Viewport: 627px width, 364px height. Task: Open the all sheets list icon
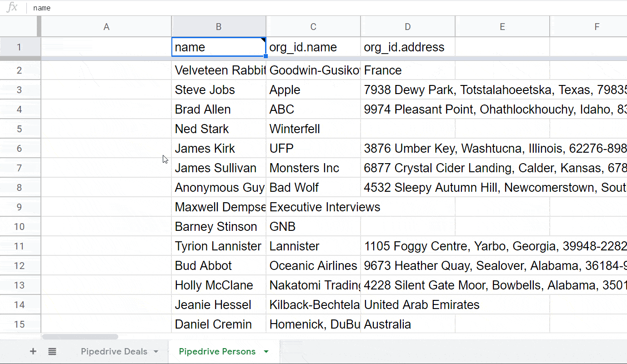[x=52, y=351]
